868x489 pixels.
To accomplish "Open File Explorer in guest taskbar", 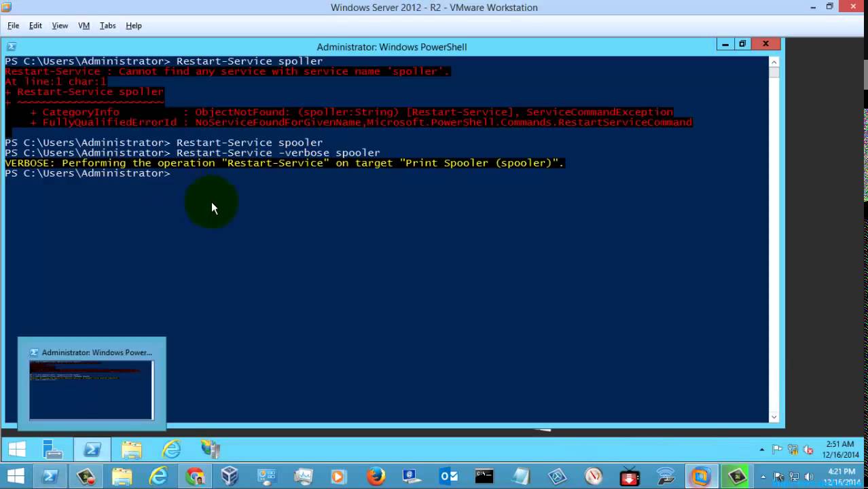I will [x=132, y=449].
